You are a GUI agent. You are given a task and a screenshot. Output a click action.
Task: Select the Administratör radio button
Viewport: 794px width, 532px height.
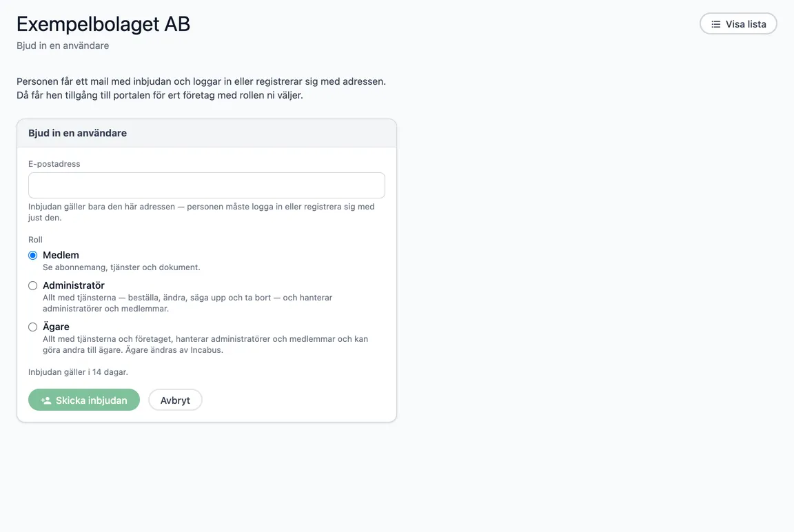coord(33,285)
